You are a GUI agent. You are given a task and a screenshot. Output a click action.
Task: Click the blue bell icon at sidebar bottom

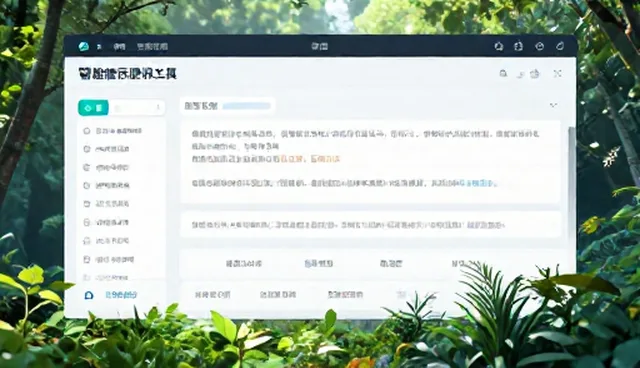[x=89, y=295]
